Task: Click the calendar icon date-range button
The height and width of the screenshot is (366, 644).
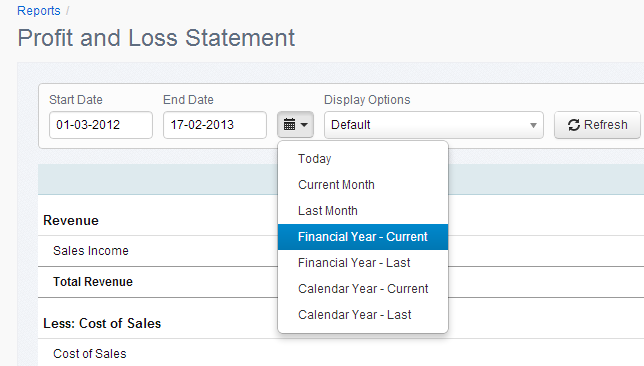Action: (x=295, y=124)
